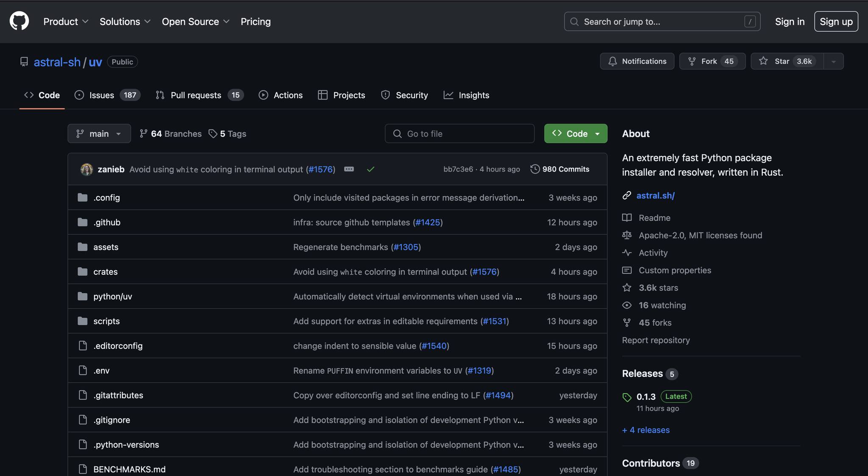The height and width of the screenshot is (476, 868).
Task: Click the Search or jump to field
Action: (662, 22)
